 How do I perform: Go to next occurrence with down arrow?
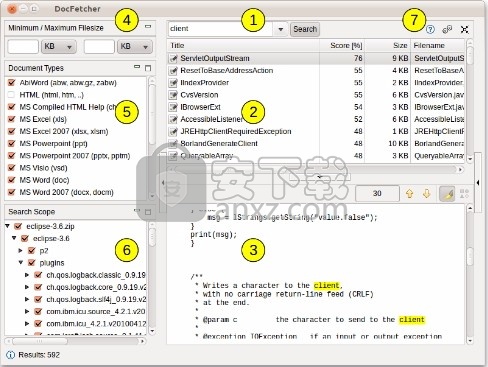tap(427, 193)
